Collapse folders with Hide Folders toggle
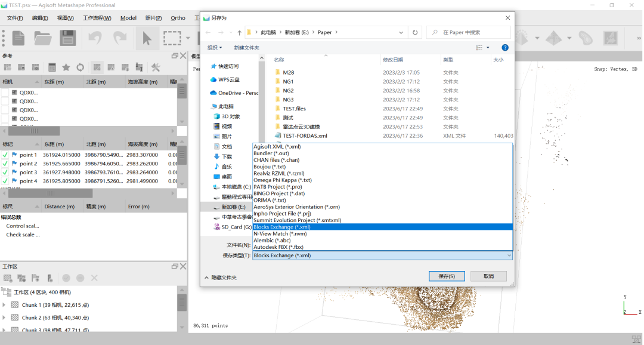The width and height of the screenshot is (644, 345). (x=221, y=278)
